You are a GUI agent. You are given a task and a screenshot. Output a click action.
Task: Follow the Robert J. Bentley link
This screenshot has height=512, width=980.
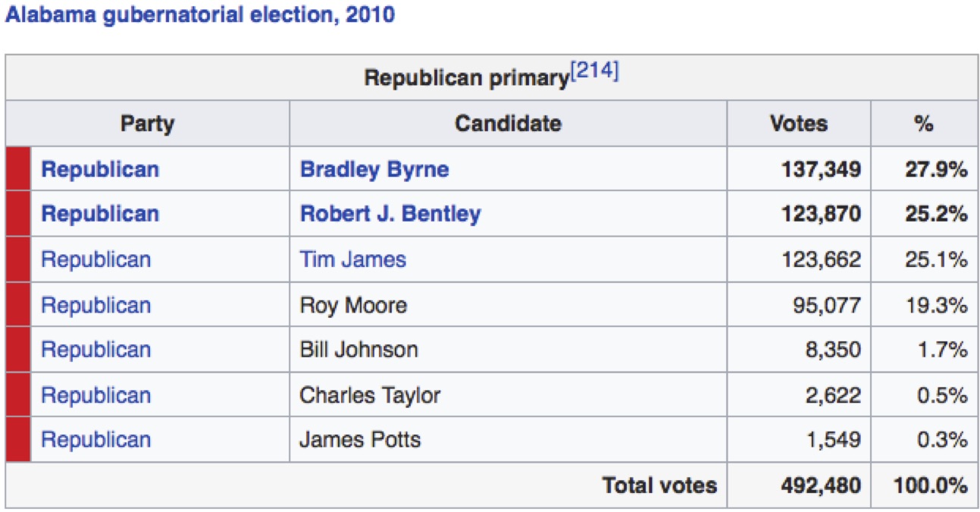click(390, 214)
